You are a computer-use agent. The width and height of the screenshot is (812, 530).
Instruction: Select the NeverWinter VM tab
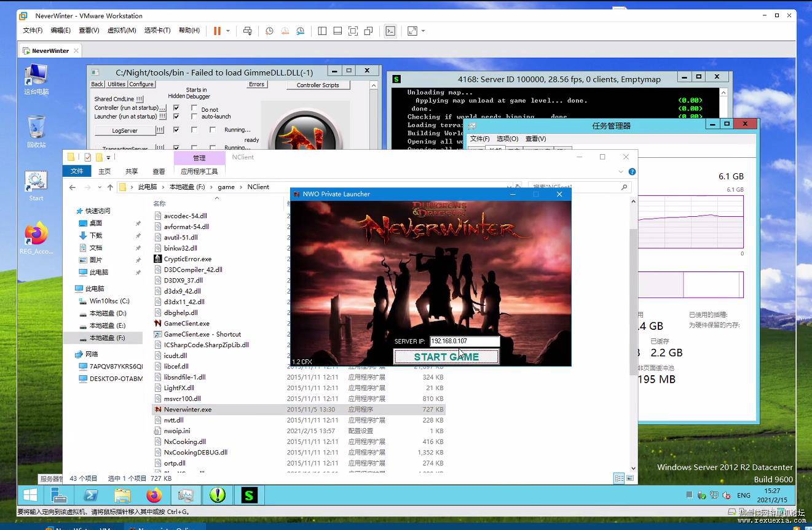(x=50, y=51)
